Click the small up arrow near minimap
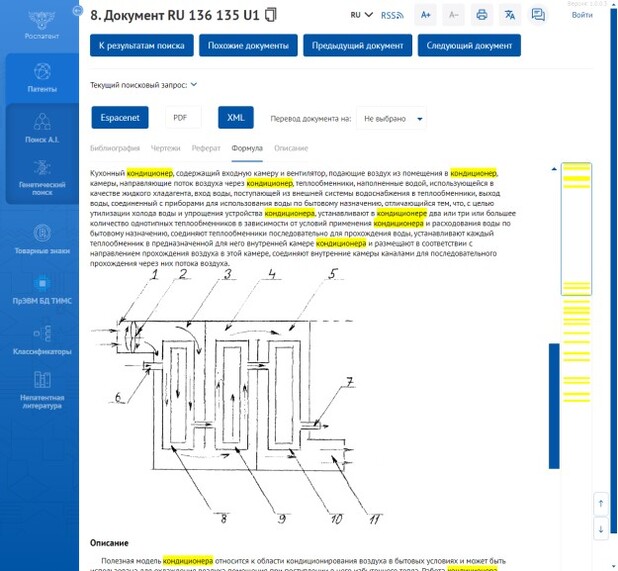 (x=554, y=169)
